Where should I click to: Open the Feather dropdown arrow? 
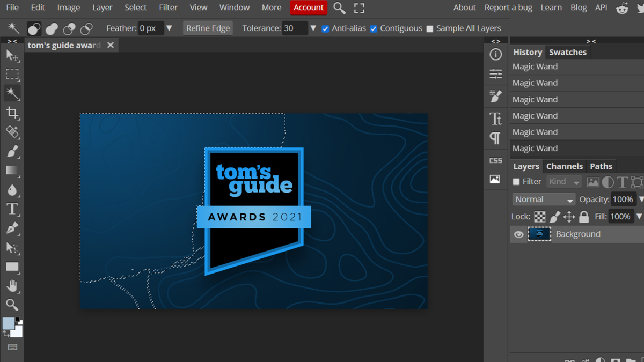[170, 28]
